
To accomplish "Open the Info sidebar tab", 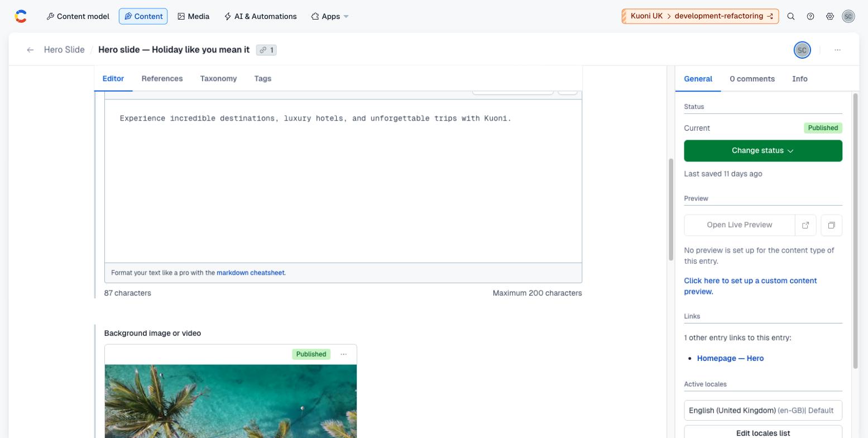I will click(x=799, y=79).
